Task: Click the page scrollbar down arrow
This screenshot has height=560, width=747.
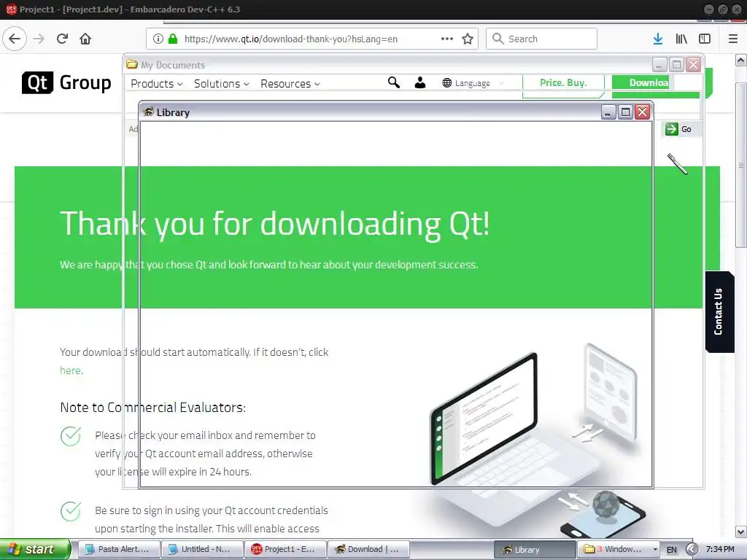Action: [x=741, y=532]
